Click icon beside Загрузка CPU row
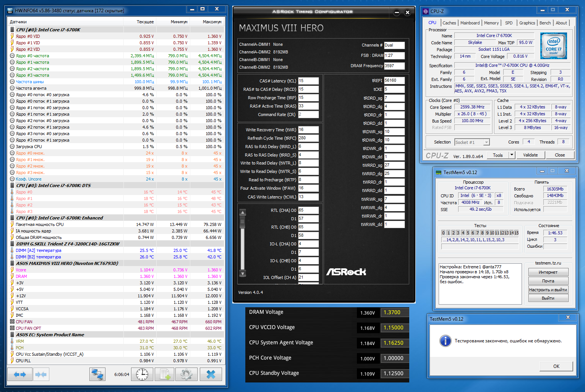The width and height of the screenshot is (585, 392). 12,147
